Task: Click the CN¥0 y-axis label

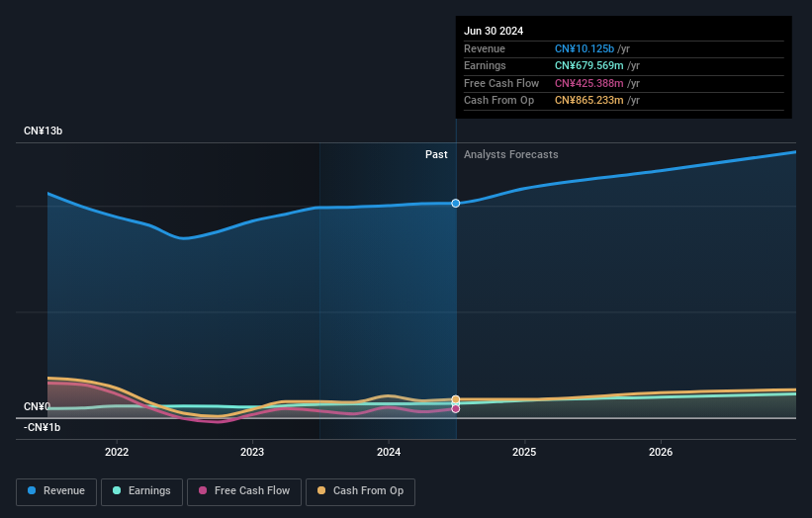Action: tap(37, 406)
